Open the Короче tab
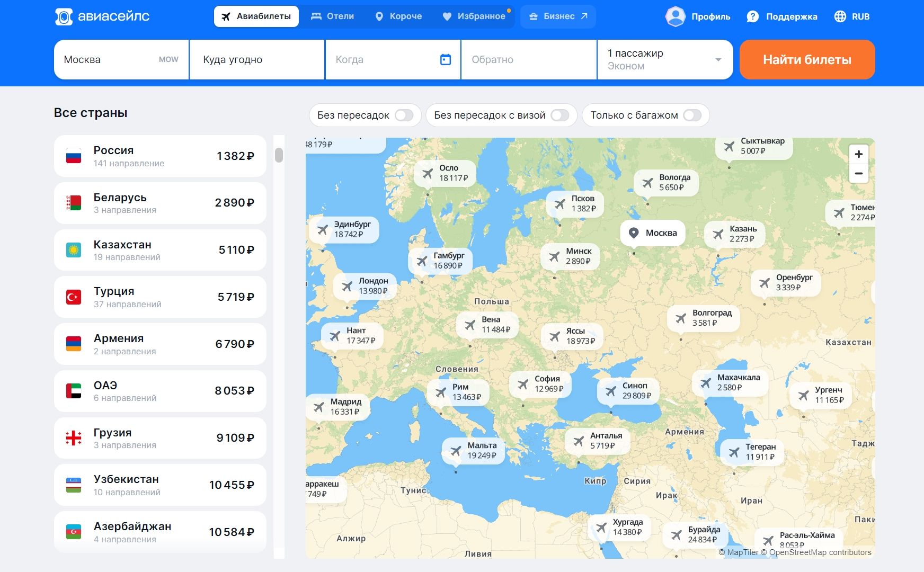Image resolution: width=924 pixels, height=572 pixels. (398, 16)
